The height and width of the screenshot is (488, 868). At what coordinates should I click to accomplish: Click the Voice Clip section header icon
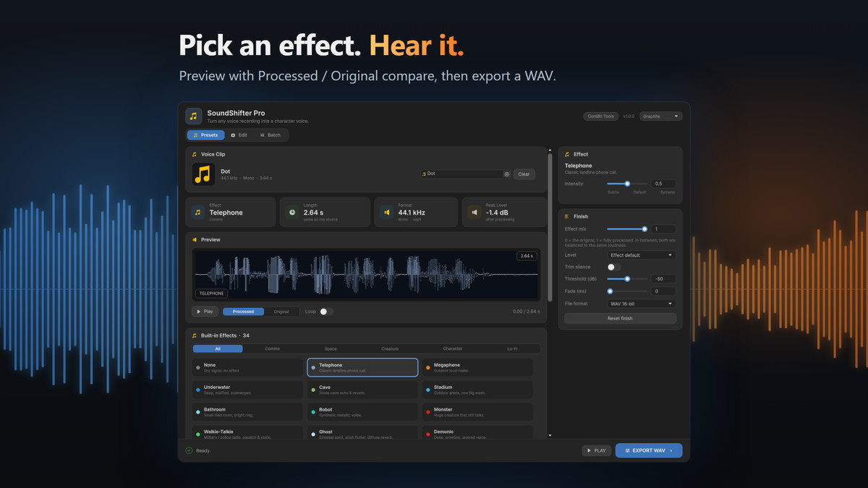194,154
